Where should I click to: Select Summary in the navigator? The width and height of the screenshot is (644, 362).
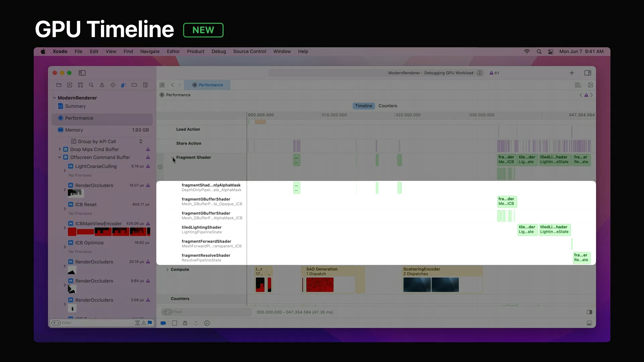pos(75,106)
